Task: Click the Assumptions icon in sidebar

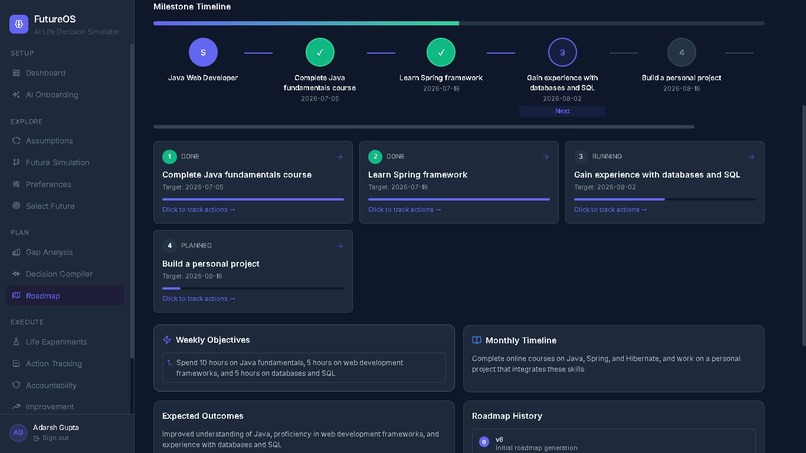Action: pyautogui.click(x=16, y=140)
